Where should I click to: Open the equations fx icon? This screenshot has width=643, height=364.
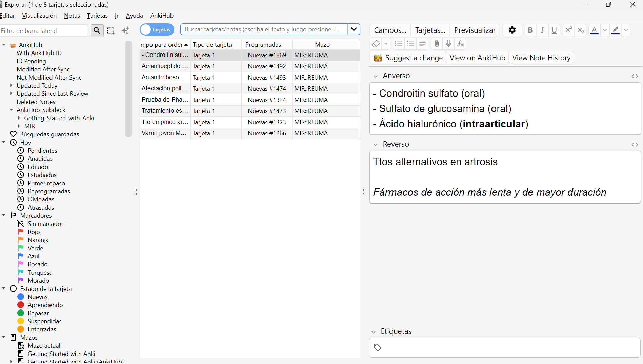tap(460, 43)
